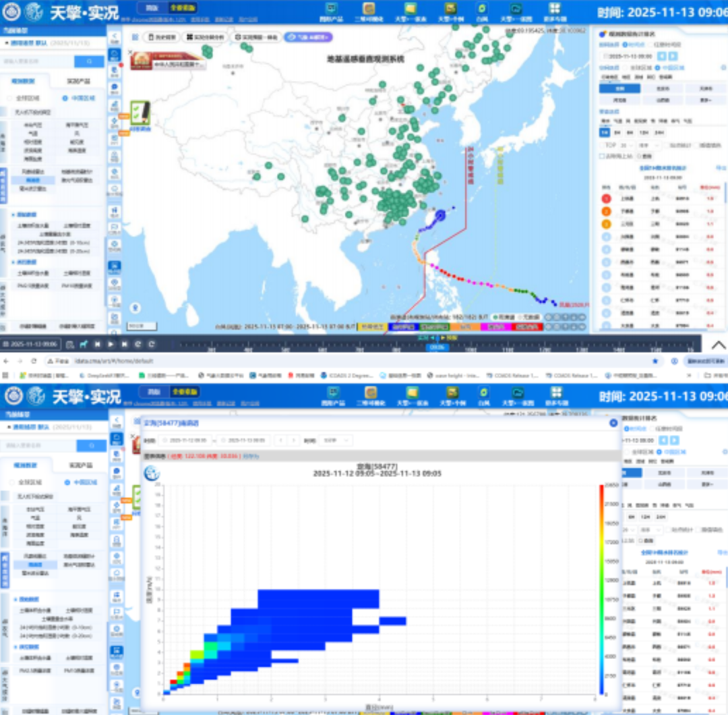Screen dimensions: 728x715
Task: Select 1H period in upper right panel
Action: point(604,132)
